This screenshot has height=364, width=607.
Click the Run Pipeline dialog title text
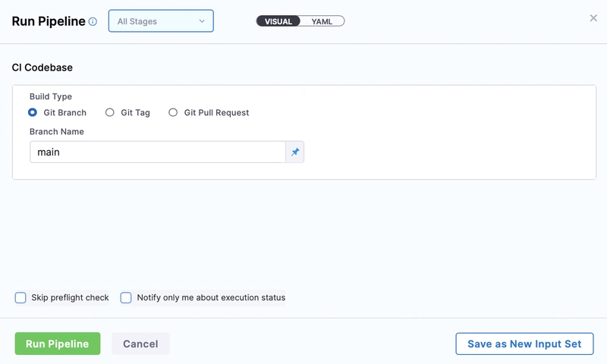pyautogui.click(x=49, y=22)
